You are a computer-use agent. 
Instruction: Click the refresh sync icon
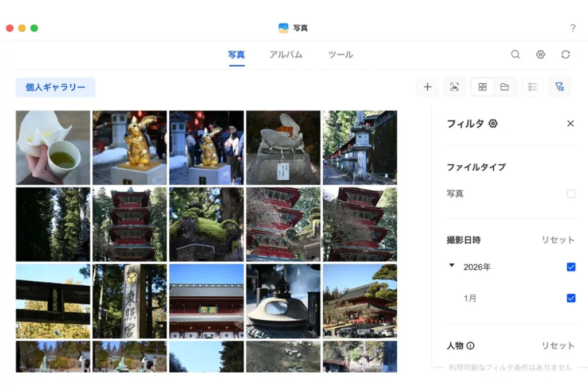[x=566, y=55]
